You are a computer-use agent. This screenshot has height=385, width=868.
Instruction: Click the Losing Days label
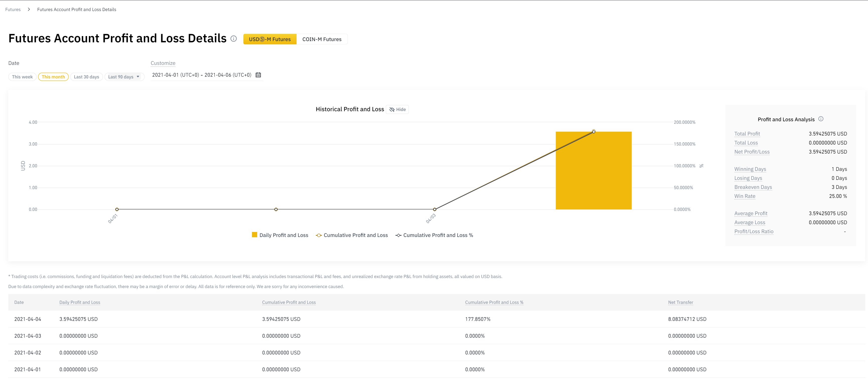click(x=748, y=178)
